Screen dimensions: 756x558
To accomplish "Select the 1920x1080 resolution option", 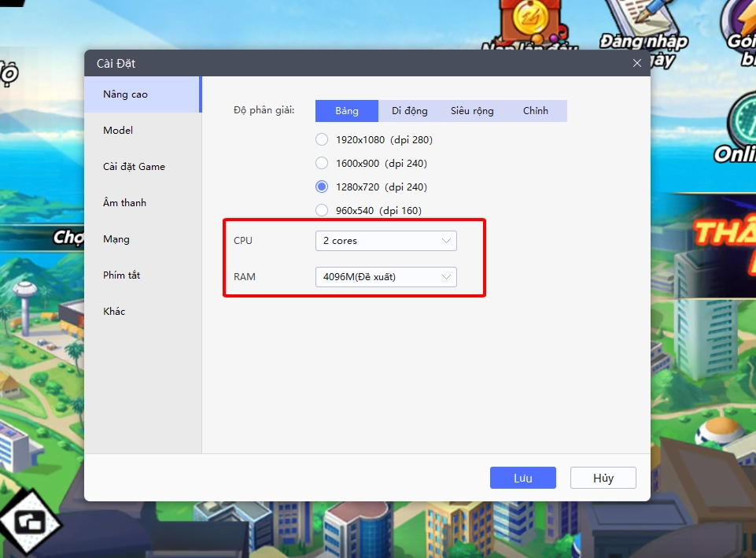I will [x=322, y=139].
